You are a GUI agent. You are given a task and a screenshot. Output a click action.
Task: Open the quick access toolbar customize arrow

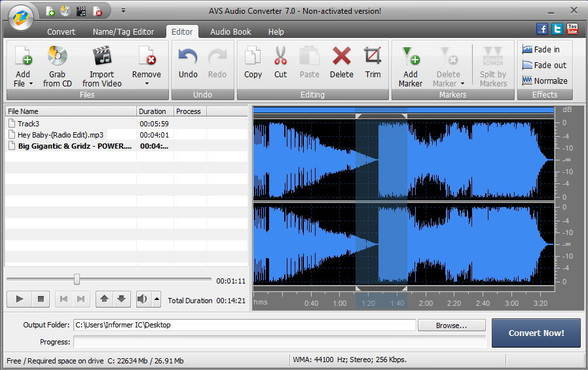(x=123, y=11)
